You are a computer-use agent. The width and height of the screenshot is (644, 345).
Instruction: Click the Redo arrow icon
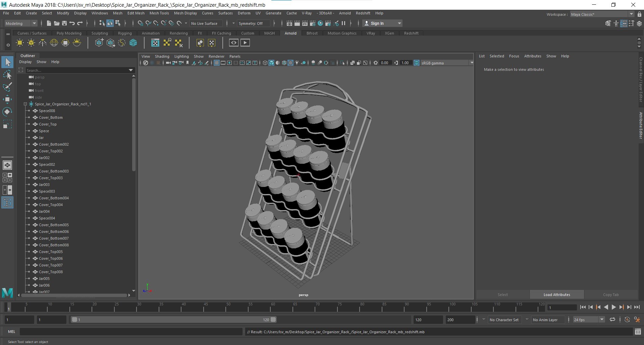click(80, 23)
